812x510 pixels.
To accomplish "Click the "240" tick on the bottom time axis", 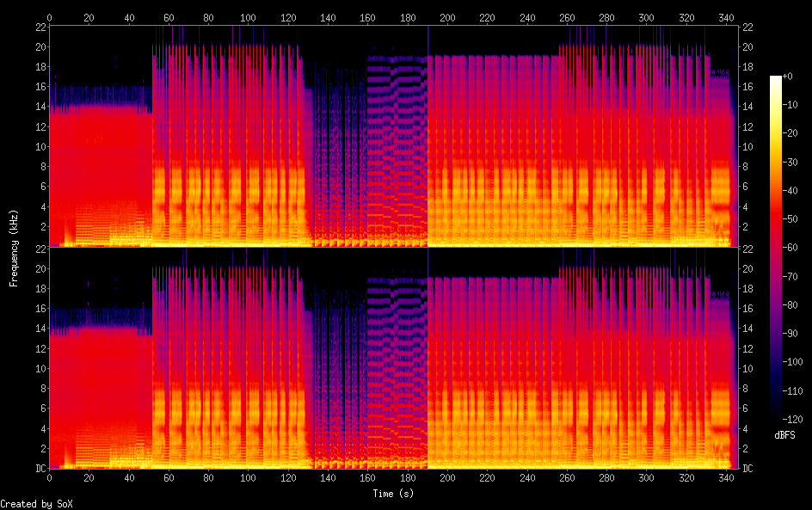I will 527,478.
